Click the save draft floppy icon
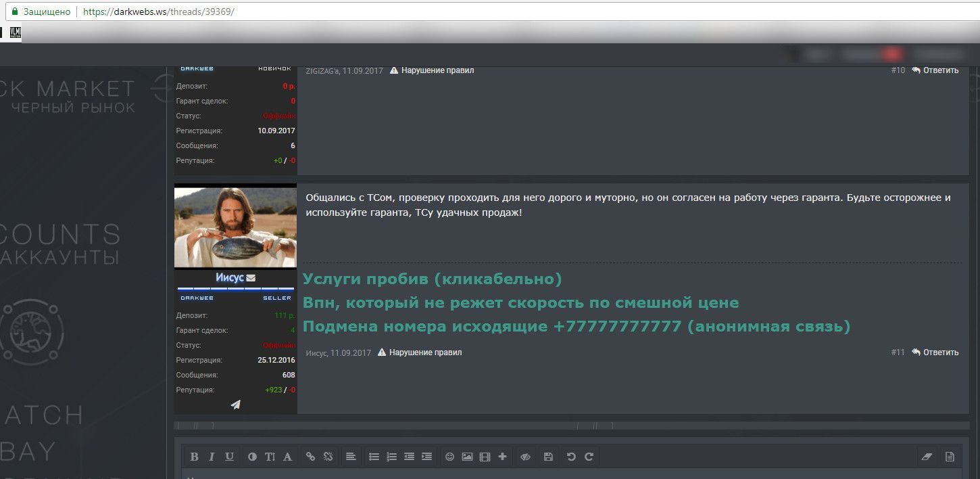Screen dimensions: 980x479 point(548,457)
